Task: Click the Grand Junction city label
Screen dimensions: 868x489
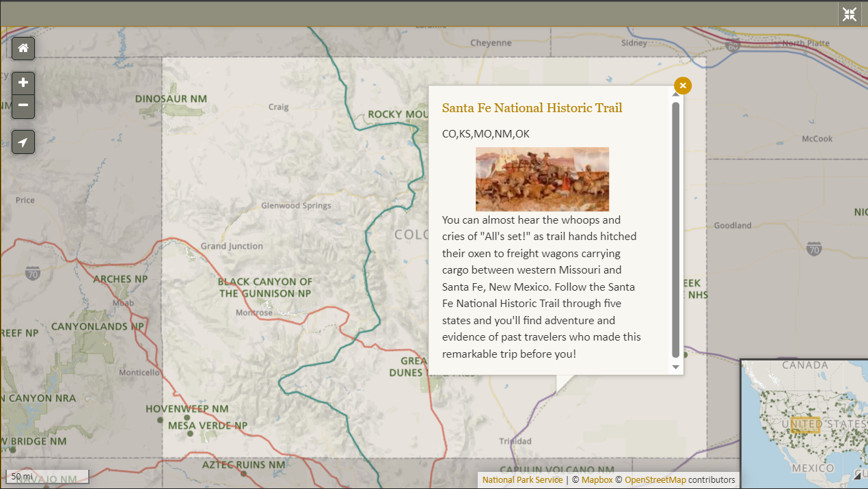Action: [232, 246]
